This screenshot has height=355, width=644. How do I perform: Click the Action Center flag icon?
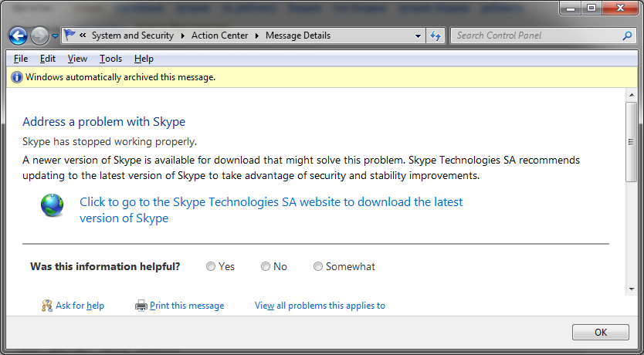point(70,35)
